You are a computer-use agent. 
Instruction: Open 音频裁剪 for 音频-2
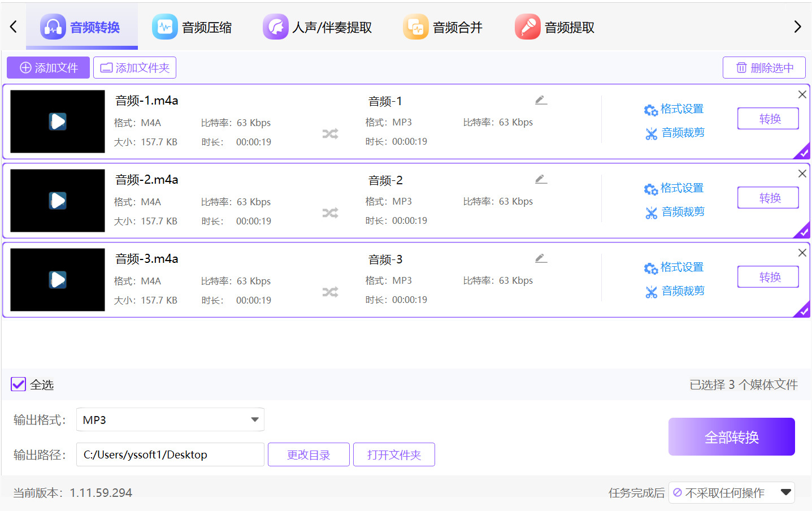[675, 212]
